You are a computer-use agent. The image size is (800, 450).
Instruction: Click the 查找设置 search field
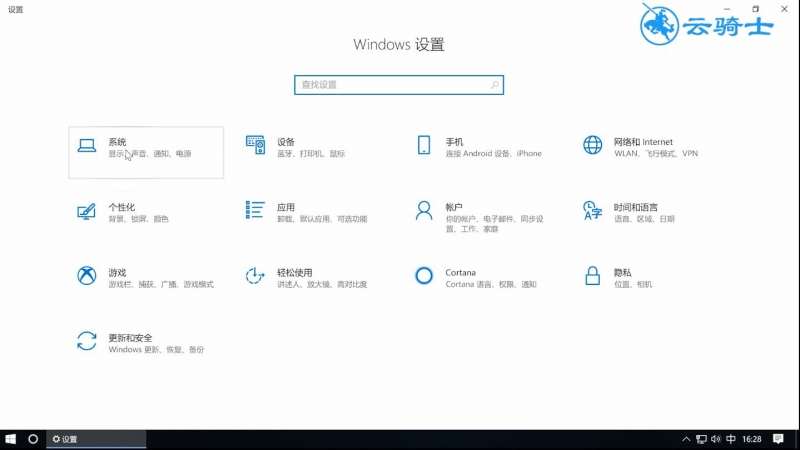pos(398,85)
